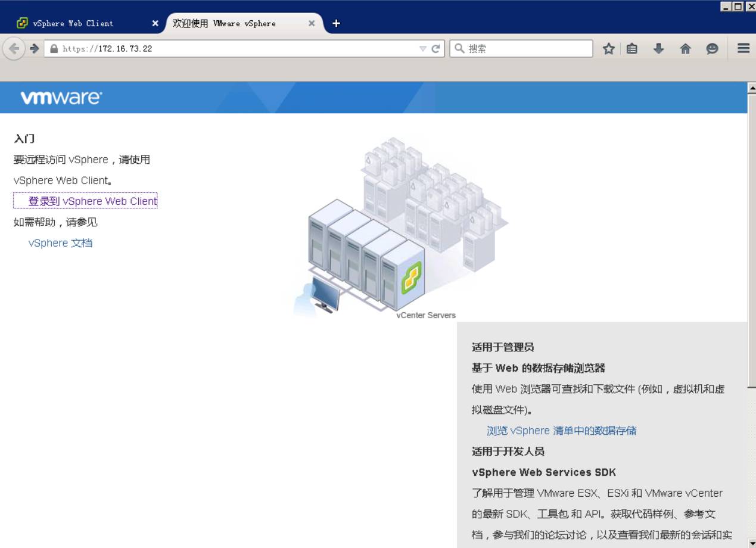This screenshot has width=756, height=548.
Task: Minimize the browser window
Action: [726, 7]
